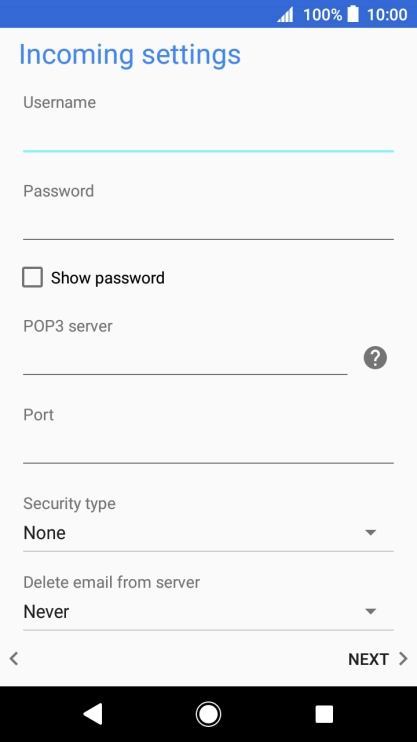
Task: Tap the battery icon in status bar
Action: click(353, 14)
